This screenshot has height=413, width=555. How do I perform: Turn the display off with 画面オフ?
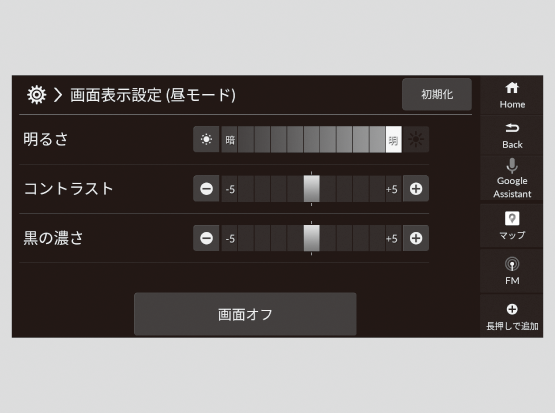(245, 314)
